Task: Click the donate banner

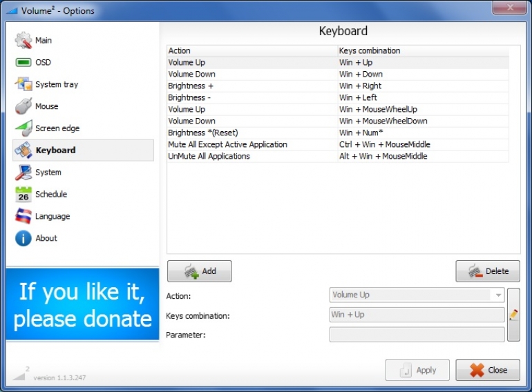Action: [x=82, y=304]
